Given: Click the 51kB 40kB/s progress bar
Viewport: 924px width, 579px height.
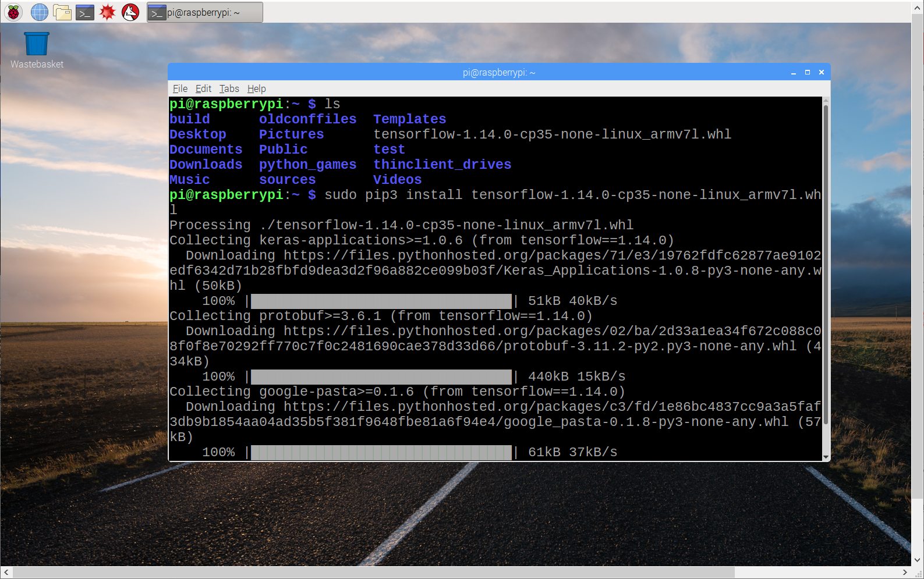Looking at the screenshot, I should pyautogui.click(x=381, y=301).
